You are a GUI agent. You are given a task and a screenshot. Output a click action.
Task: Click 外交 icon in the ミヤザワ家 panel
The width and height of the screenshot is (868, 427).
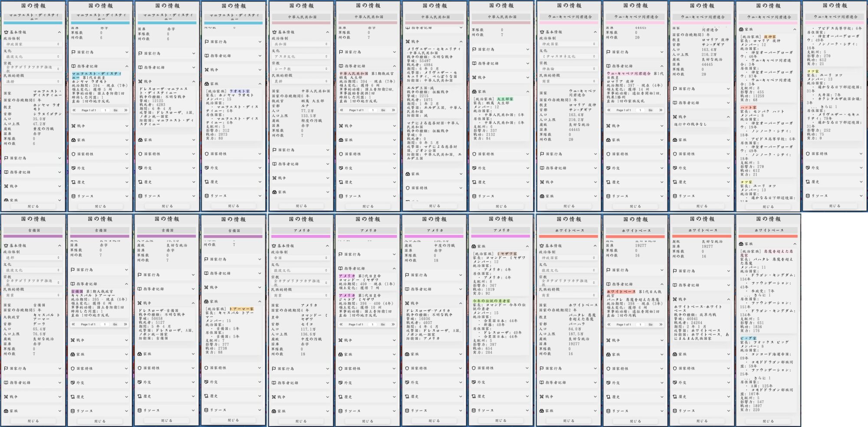[474, 382]
